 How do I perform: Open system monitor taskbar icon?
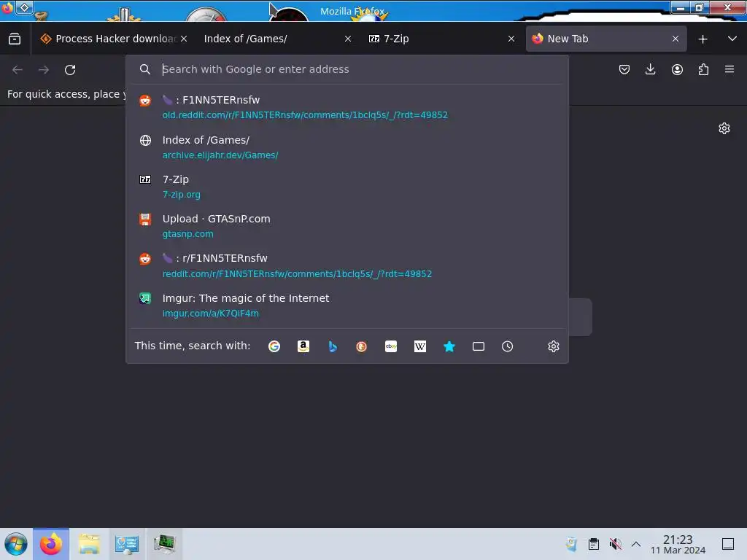click(164, 544)
